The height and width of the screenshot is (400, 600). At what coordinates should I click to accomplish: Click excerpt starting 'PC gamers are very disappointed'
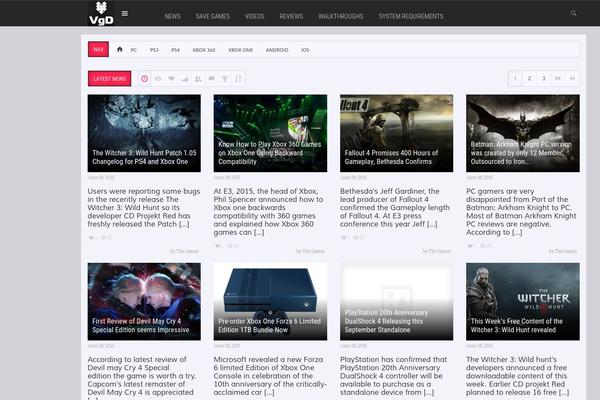click(521, 212)
